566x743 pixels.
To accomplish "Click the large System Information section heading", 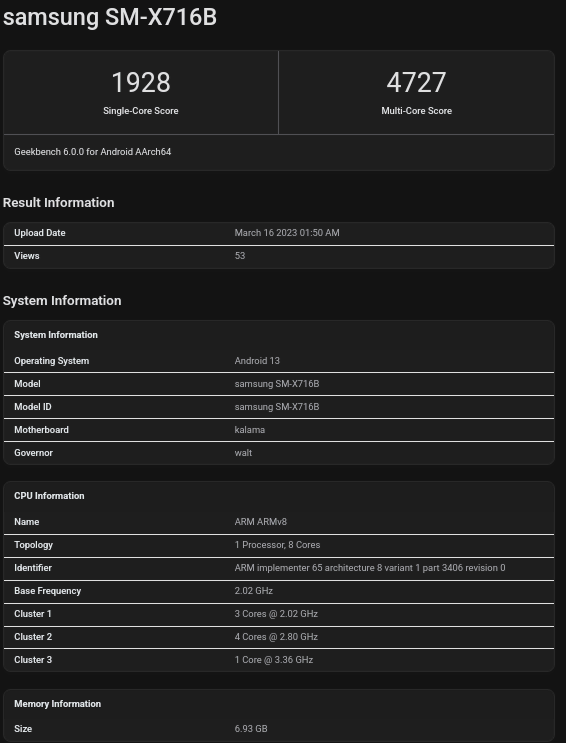I will coord(62,301).
